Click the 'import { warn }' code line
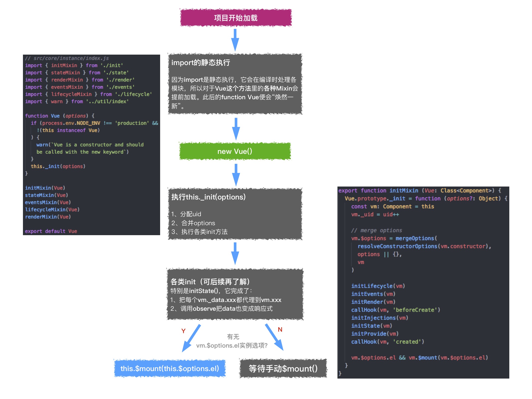Image resolution: width=532 pixels, height=399 pixels. click(77, 101)
